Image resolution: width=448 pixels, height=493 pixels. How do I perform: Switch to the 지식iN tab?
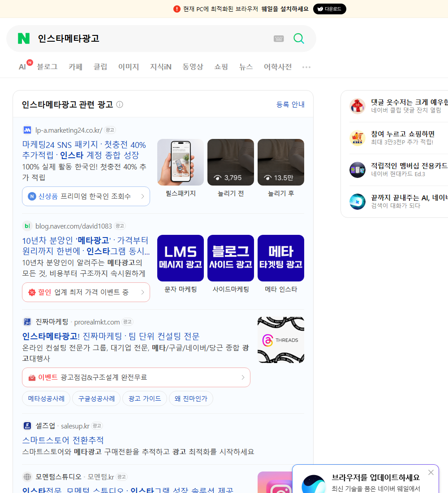coord(161,67)
